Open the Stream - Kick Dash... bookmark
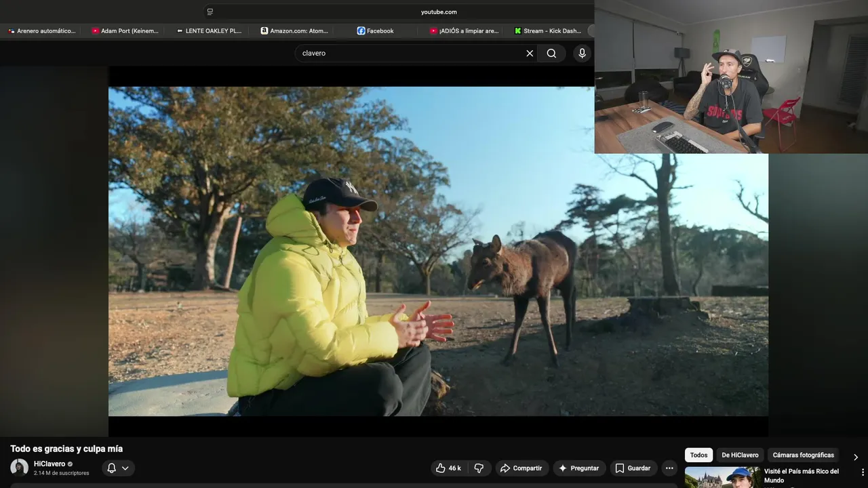 pyautogui.click(x=548, y=30)
